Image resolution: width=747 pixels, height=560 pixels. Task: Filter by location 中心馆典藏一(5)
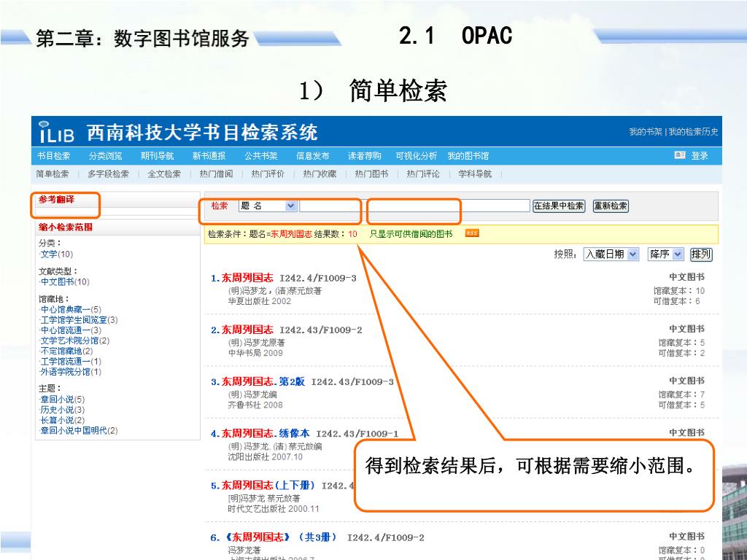[71, 309]
